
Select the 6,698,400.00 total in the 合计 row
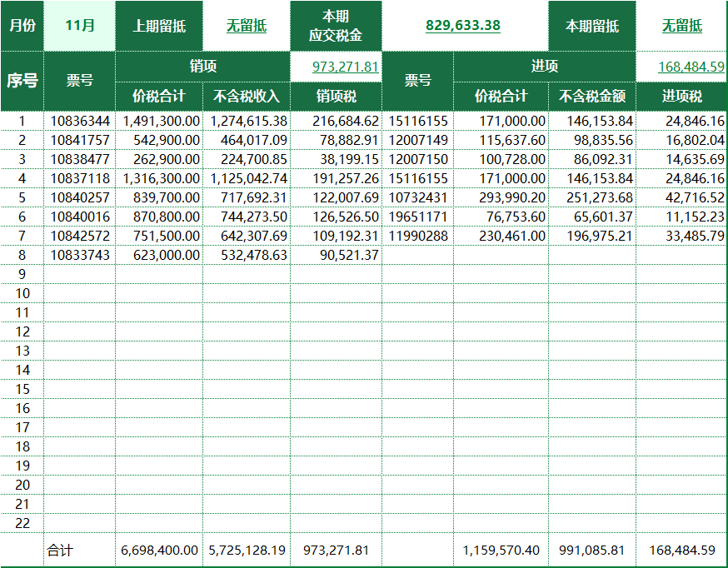160,551
